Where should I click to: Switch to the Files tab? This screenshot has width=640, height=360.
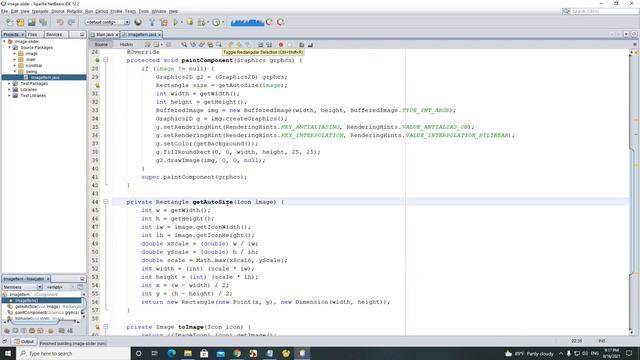(x=33, y=35)
